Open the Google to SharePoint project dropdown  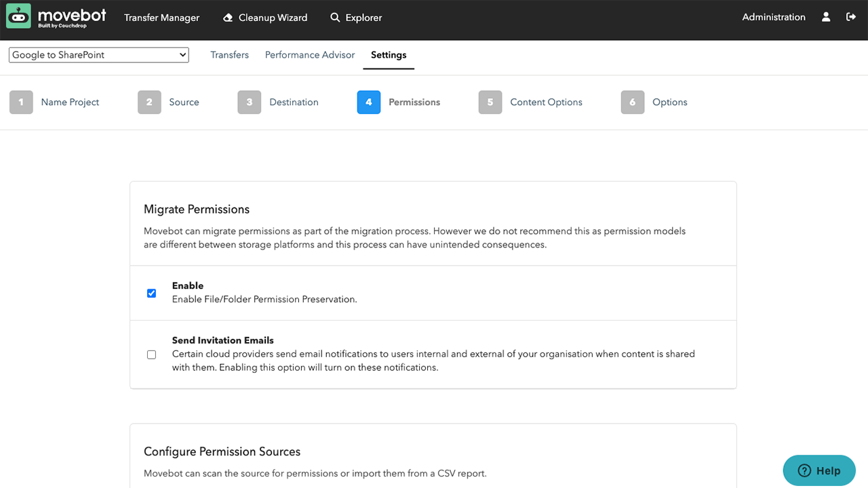98,55
